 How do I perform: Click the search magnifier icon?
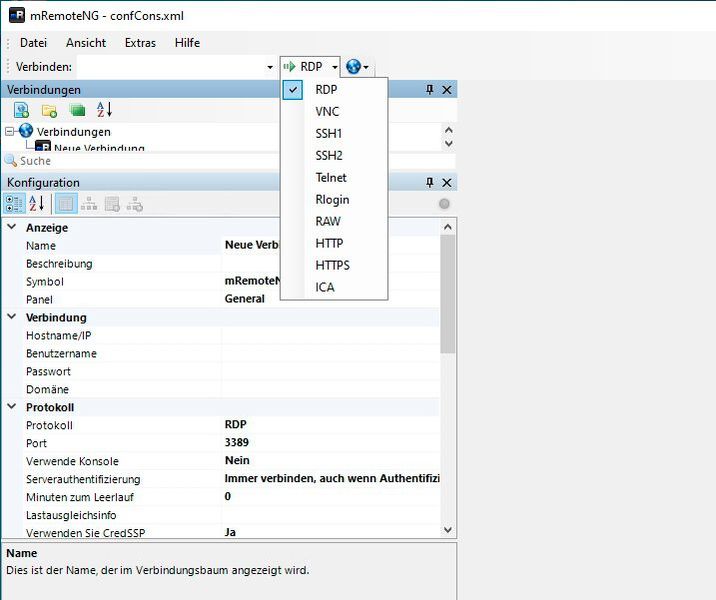pyautogui.click(x=11, y=160)
